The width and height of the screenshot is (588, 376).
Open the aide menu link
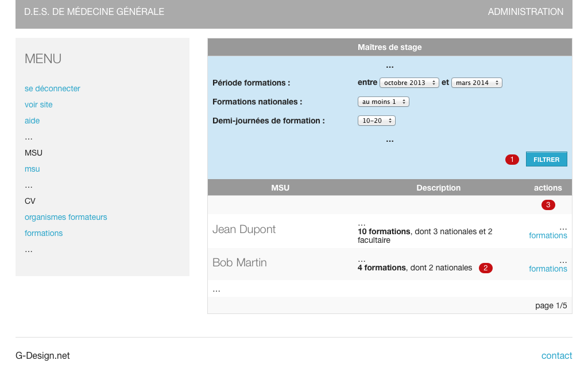(32, 121)
